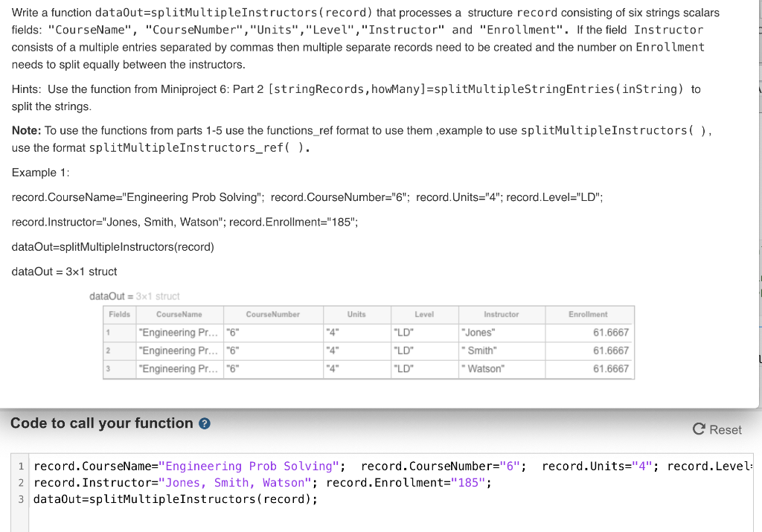The width and height of the screenshot is (762, 532).
Task: Select the Units column header
Action: [356, 314]
